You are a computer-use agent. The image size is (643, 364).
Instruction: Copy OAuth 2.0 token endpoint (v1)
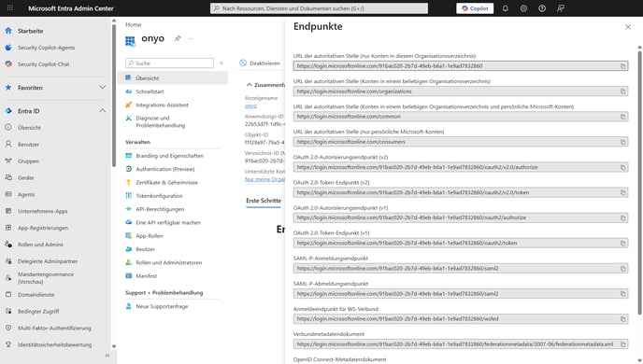(622, 244)
